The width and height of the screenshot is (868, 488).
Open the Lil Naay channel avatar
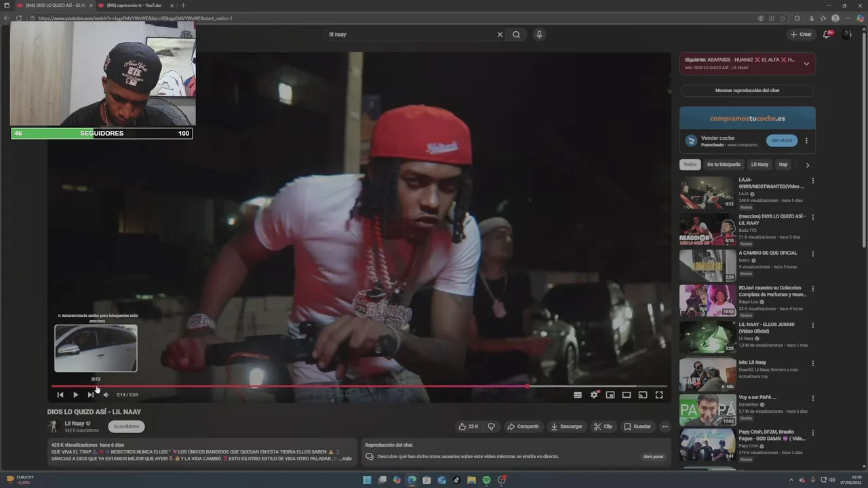coord(54,426)
